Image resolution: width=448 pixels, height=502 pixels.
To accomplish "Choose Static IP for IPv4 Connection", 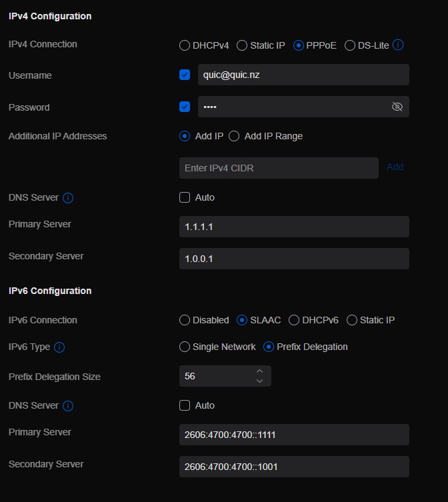I will click(242, 45).
